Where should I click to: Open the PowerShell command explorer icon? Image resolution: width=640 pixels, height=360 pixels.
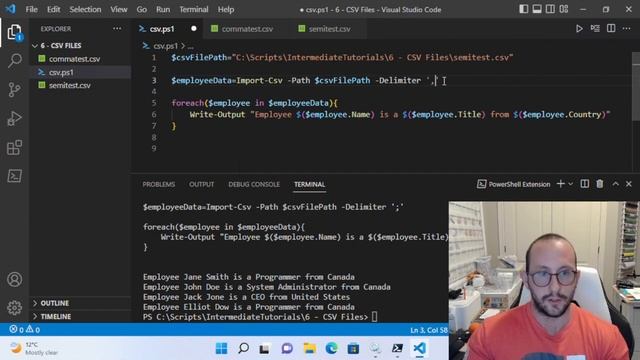click(x=14, y=176)
